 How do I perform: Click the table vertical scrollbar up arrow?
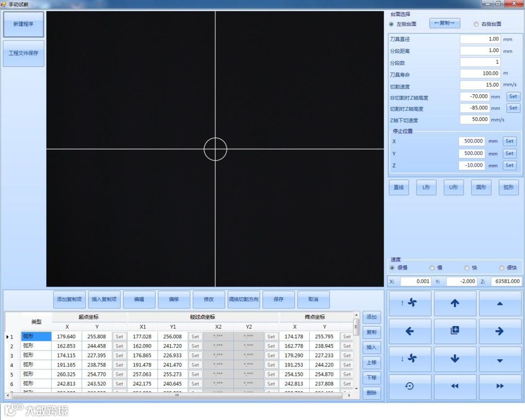point(356,315)
